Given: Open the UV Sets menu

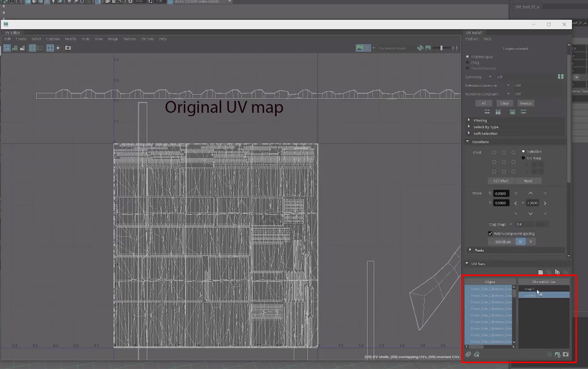Looking at the screenshot, I should (147, 39).
